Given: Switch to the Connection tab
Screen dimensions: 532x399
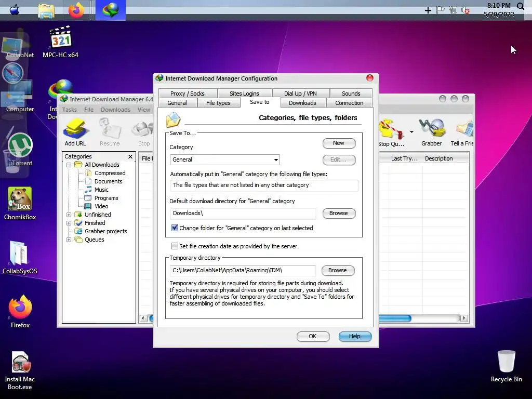Looking at the screenshot, I should (x=349, y=103).
